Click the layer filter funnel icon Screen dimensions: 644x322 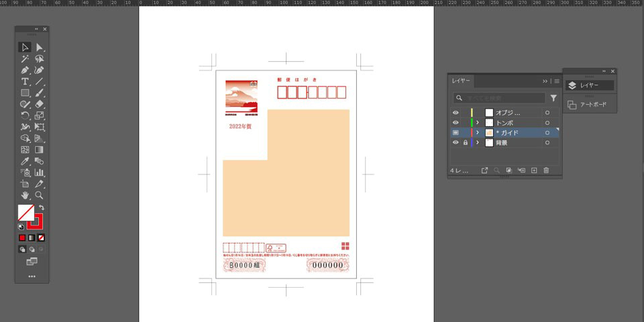pos(553,98)
